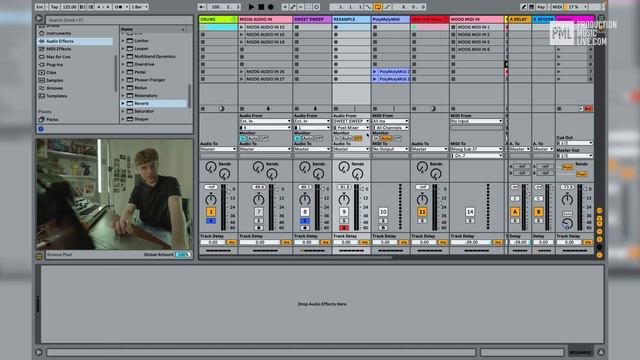Viewport: 640px width, 360px height.
Task: Select the DRUMS track header
Action: 218,19
